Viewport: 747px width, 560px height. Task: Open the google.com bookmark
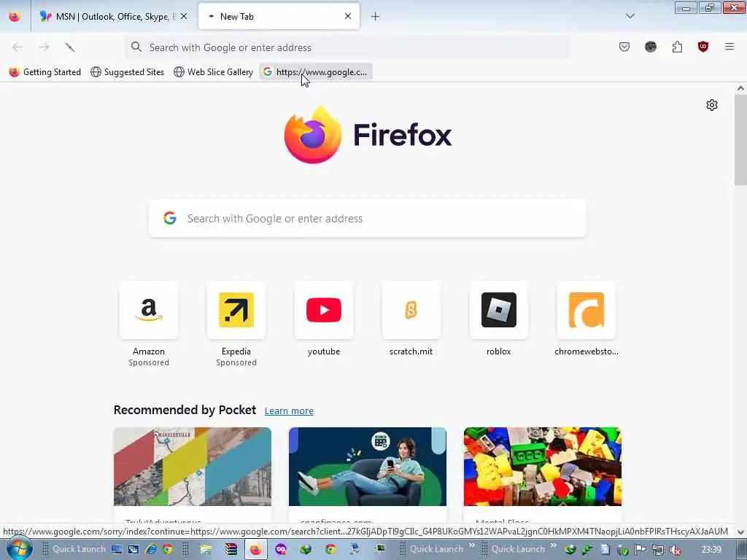pyautogui.click(x=316, y=72)
